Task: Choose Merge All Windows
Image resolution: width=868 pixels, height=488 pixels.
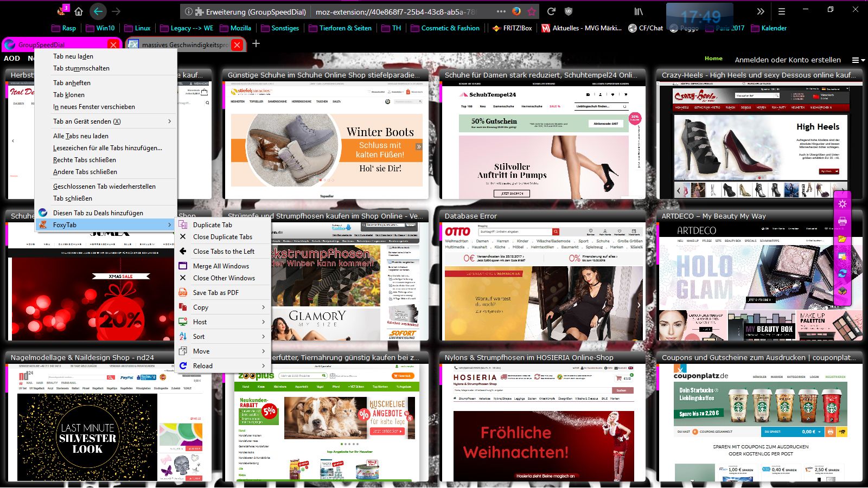Action: coord(222,266)
